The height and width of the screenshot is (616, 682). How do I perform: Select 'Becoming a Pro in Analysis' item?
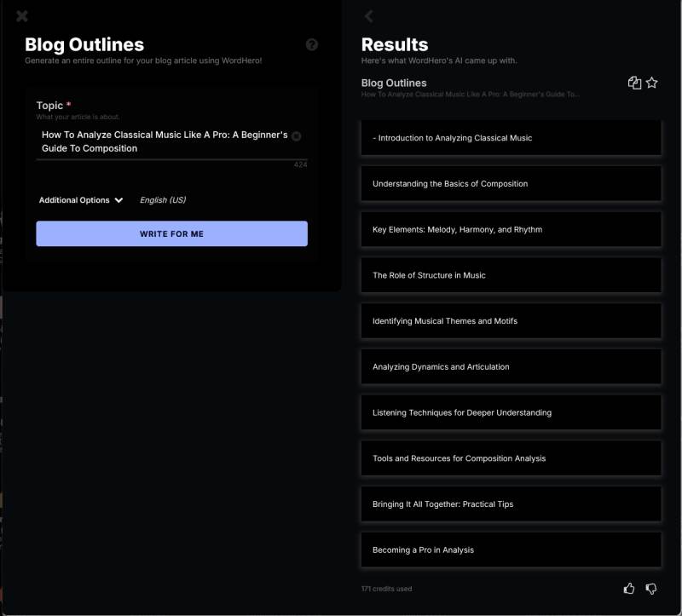(x=511, y=550)
